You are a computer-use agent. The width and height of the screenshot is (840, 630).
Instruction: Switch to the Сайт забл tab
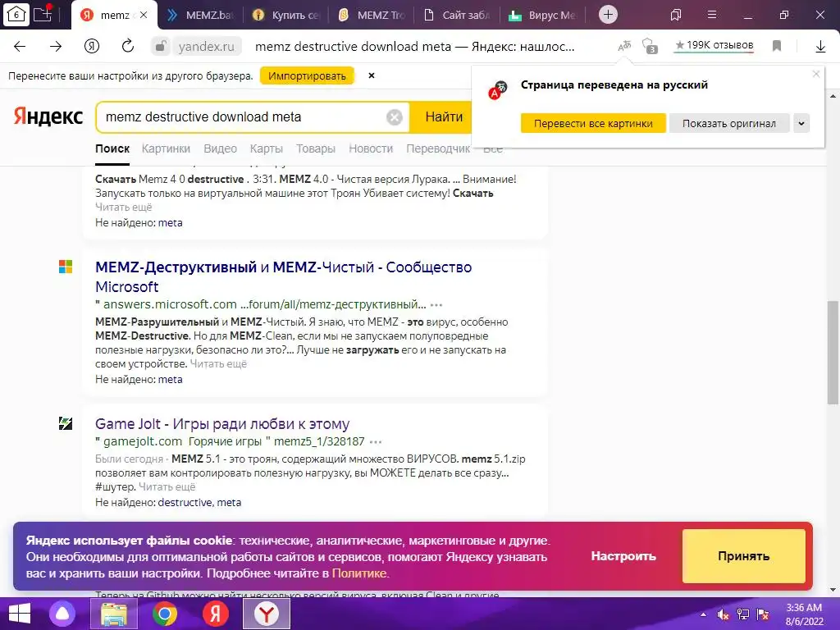(x=457, y=15)
